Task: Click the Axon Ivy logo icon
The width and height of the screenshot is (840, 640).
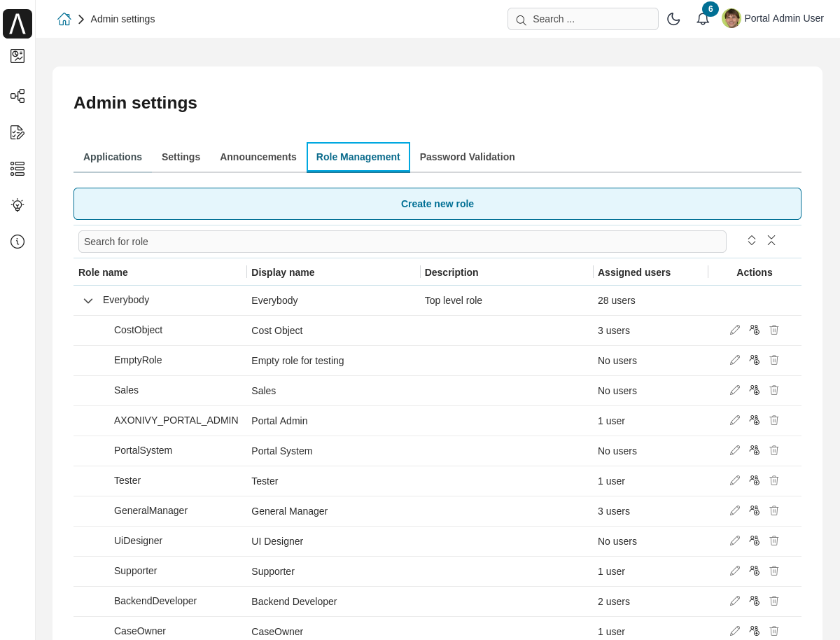Action: coord(17,24)
